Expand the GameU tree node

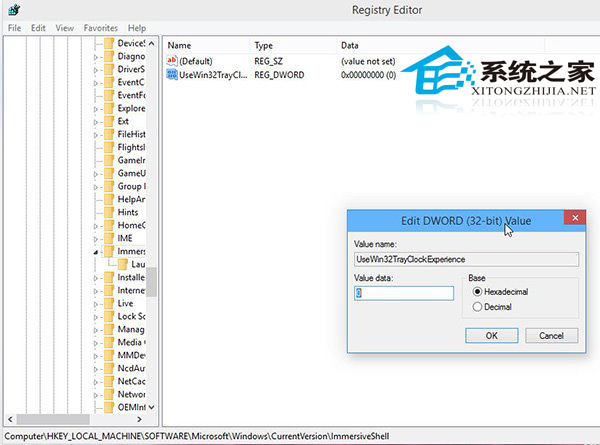(96, 174)
